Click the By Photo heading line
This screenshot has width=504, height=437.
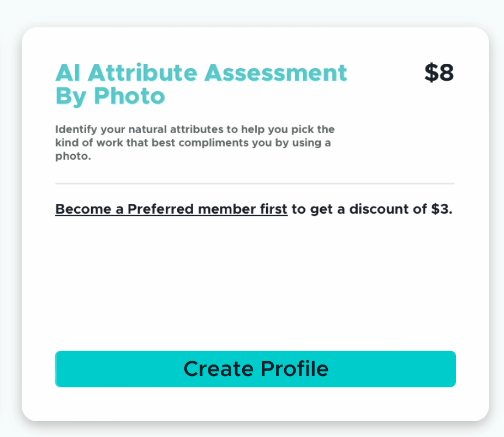[x=110, y=96]
